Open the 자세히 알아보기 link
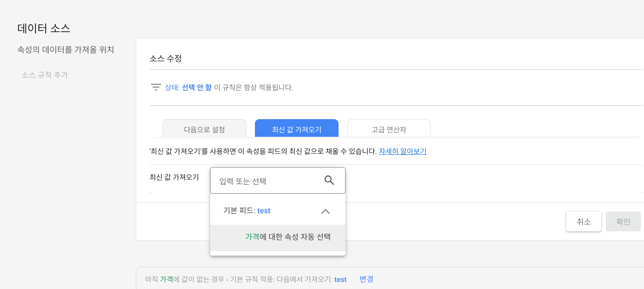Screen dimensions: 644x289 (x=403, y=151)
